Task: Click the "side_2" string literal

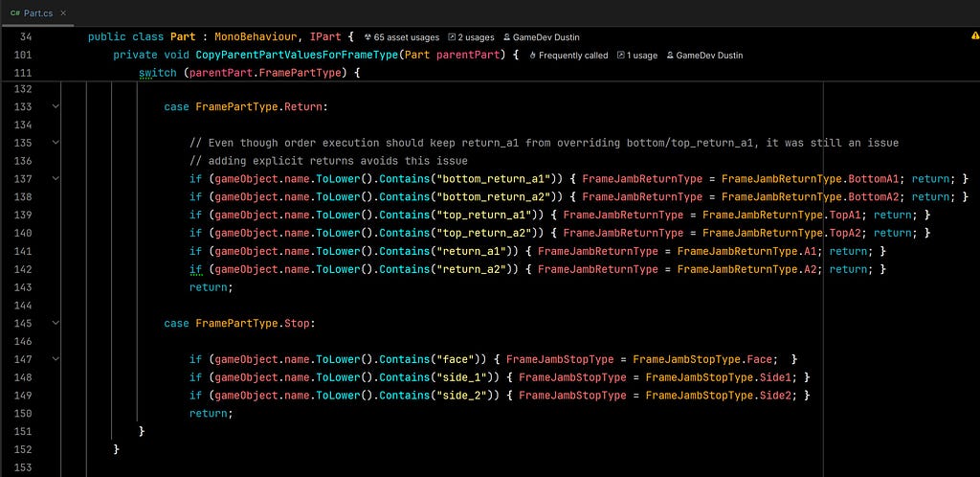Action: 462,396
